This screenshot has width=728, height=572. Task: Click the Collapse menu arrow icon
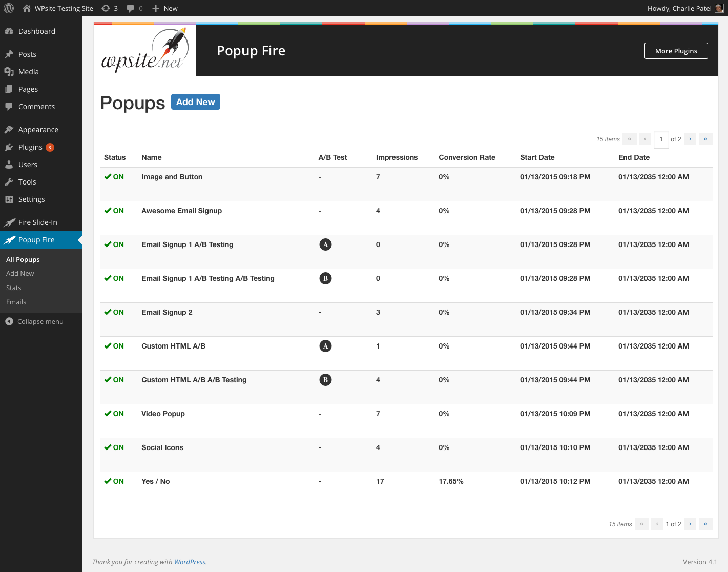click(9, 321)
